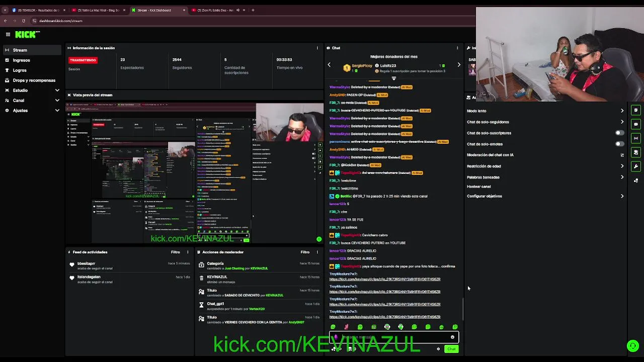Screen dimensions: 644x362
Task: Click Hostear canal action
Action: click(x=478, y=187)
